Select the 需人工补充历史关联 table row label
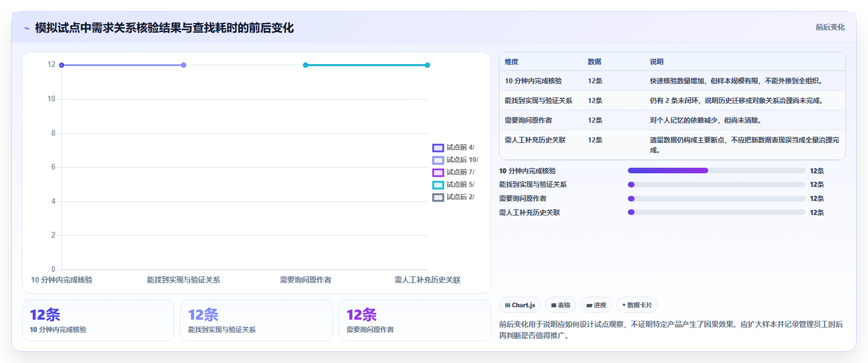The width and height of the screenshot is (868, 363). 535,140
